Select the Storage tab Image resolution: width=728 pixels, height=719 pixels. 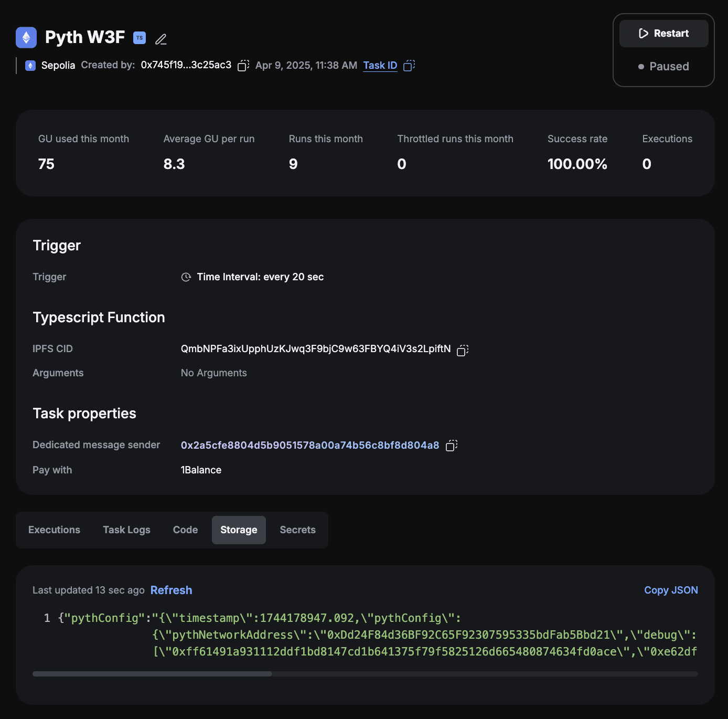tap(239, 530)
